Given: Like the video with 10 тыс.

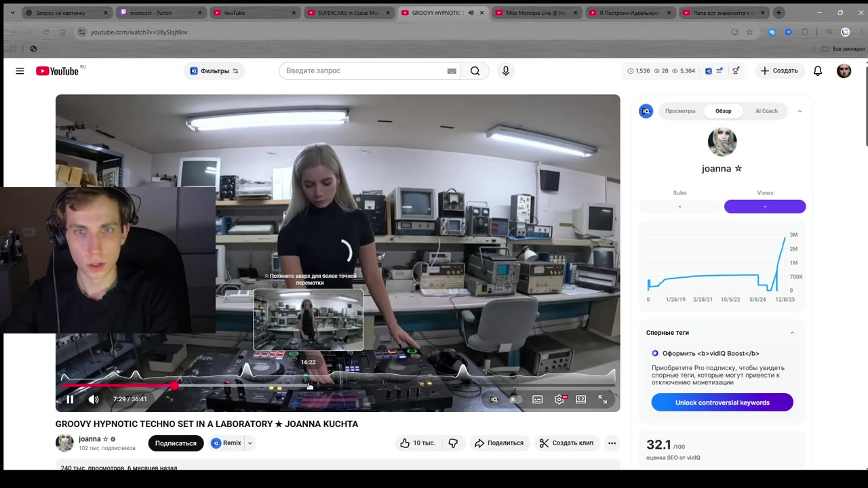Looking at the screenshot, I should tap(418, 443).
